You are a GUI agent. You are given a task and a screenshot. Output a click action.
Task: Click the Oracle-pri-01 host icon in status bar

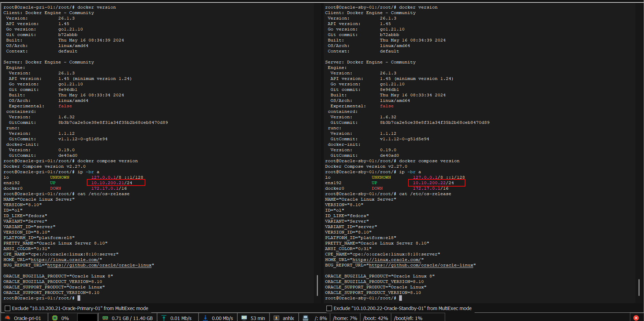click(8, 318)
